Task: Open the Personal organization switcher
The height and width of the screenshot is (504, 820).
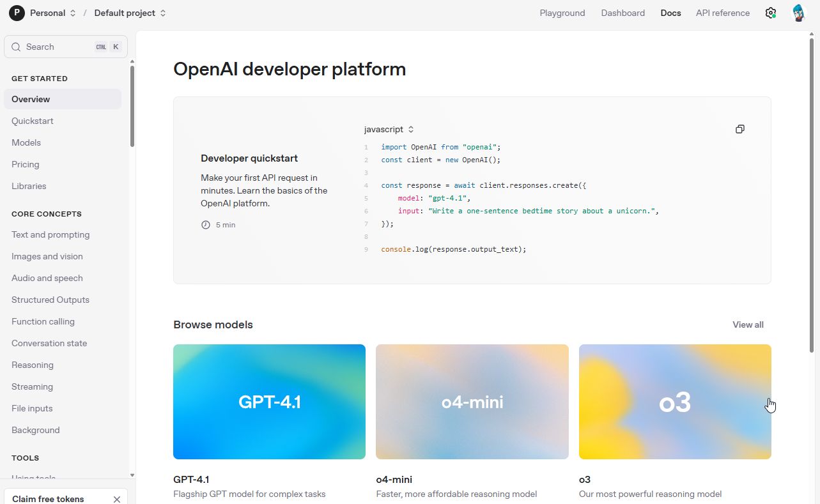Action: [53, 13]
